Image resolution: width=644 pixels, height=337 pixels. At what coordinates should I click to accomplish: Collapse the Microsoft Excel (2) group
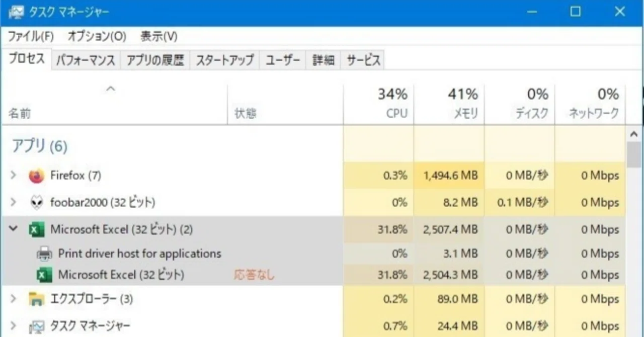tap(14, 229)
